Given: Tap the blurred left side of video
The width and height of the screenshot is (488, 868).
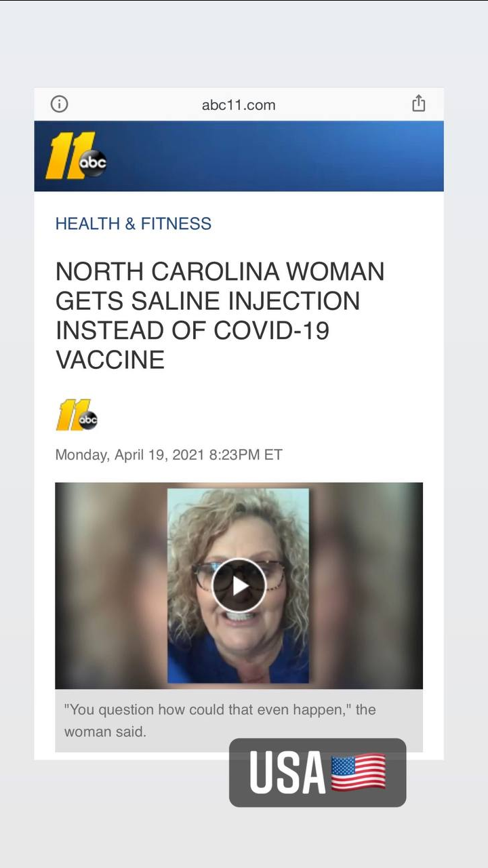Looking at the screenshot, I should pyautogui.click(x=111, y=585).
